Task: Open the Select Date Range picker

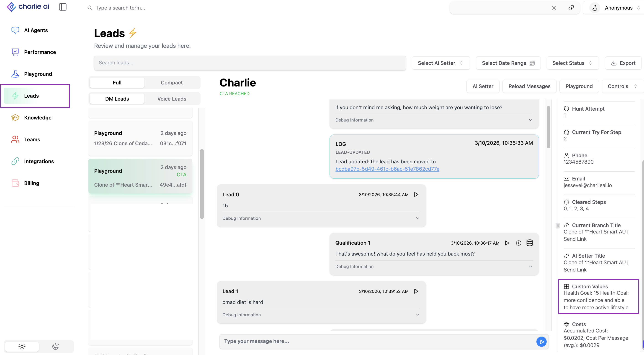Action: point(508,63)
